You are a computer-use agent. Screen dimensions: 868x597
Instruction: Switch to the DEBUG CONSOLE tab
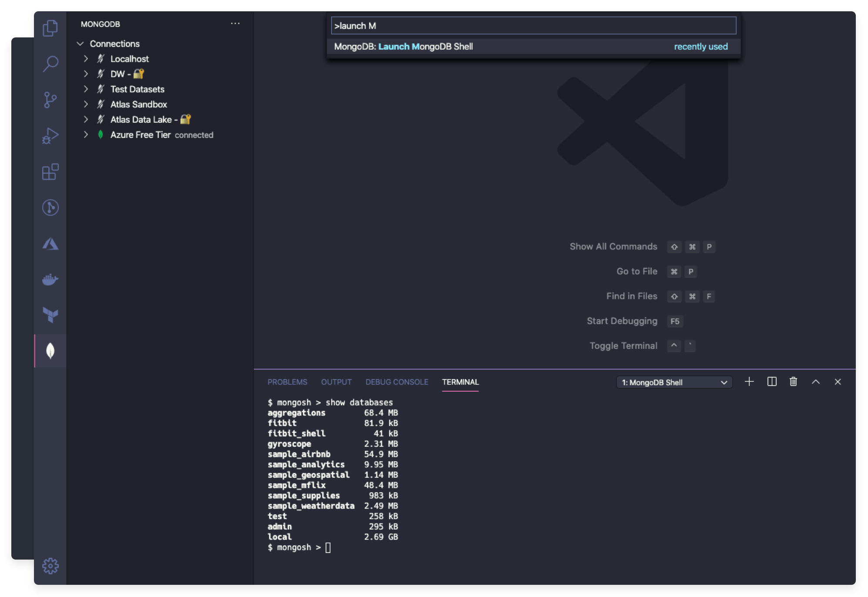tap(397, 382)
